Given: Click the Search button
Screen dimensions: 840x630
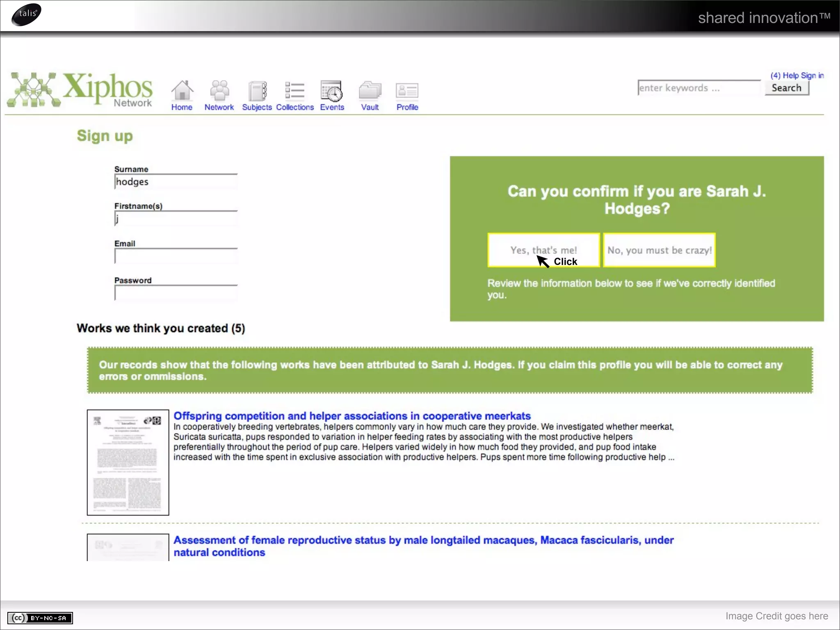Looking at the screenshot, I should click(787, 88).
